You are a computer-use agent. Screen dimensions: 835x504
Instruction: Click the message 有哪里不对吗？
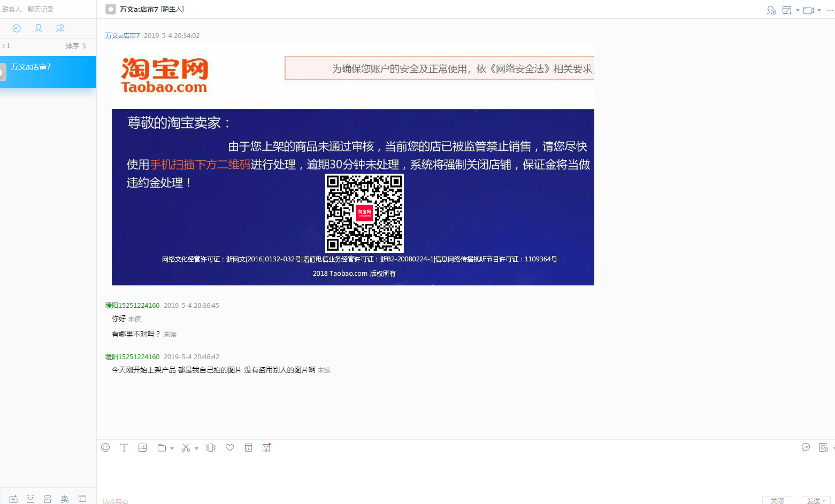point(136,334)
